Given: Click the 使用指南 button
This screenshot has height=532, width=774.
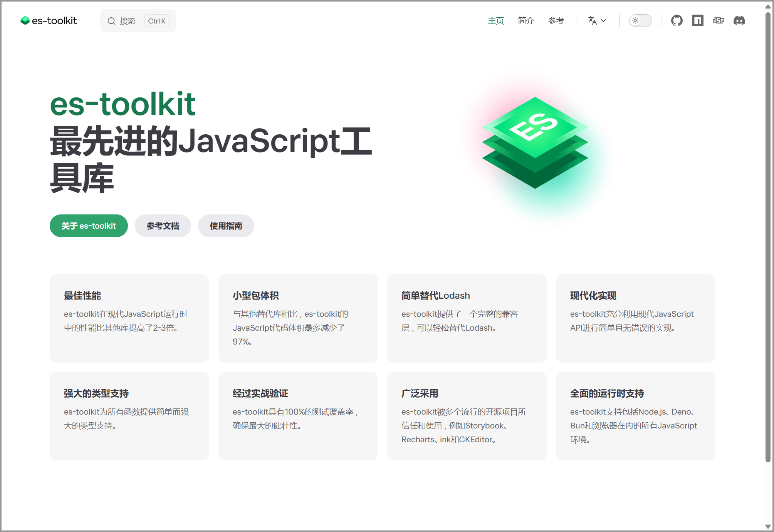Looking at the screenshot, I should point(226,226).
